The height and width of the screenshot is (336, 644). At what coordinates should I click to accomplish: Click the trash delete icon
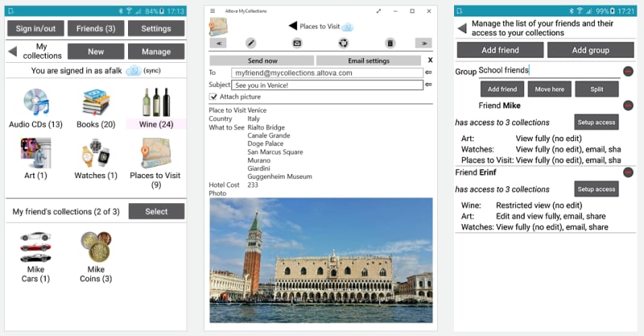390,43
